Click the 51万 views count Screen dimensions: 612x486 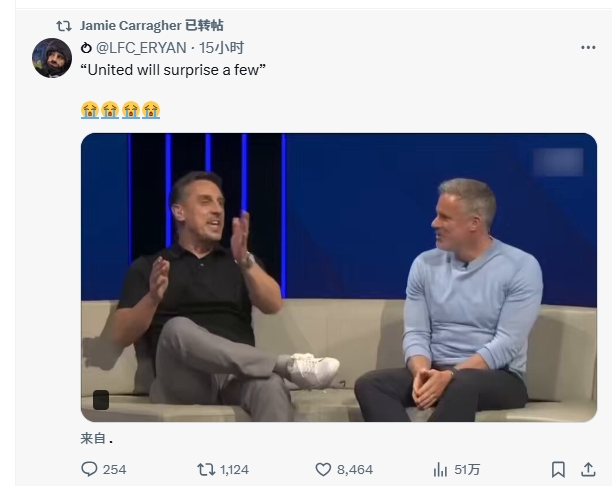click(467, 469)
